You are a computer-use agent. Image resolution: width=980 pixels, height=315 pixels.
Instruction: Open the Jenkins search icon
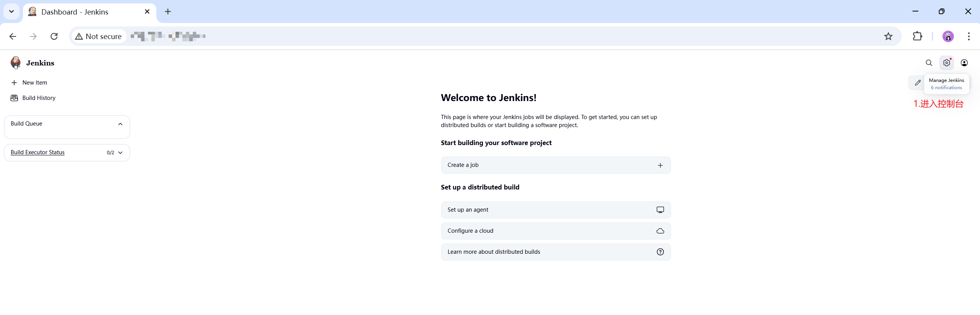pyautogui.click(x=929, y=63)
